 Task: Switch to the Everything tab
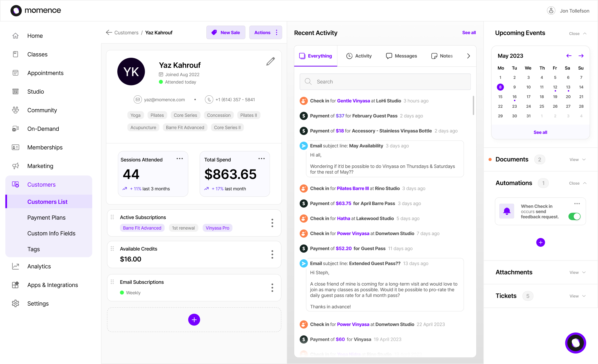pos(315,56)
